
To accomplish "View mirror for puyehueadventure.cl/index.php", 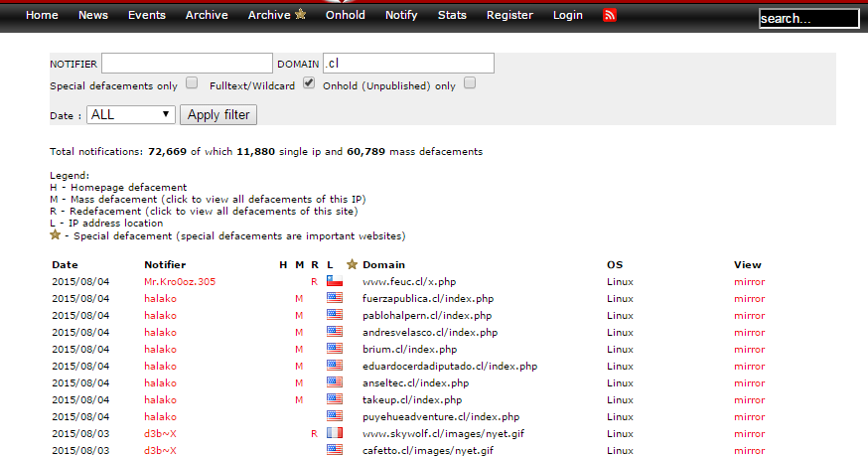I will click(x=750, y=416).
